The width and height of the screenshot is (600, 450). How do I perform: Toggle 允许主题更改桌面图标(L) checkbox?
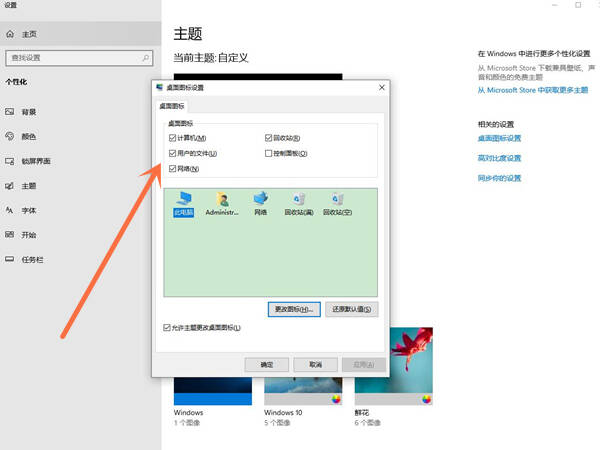(166, 328)
